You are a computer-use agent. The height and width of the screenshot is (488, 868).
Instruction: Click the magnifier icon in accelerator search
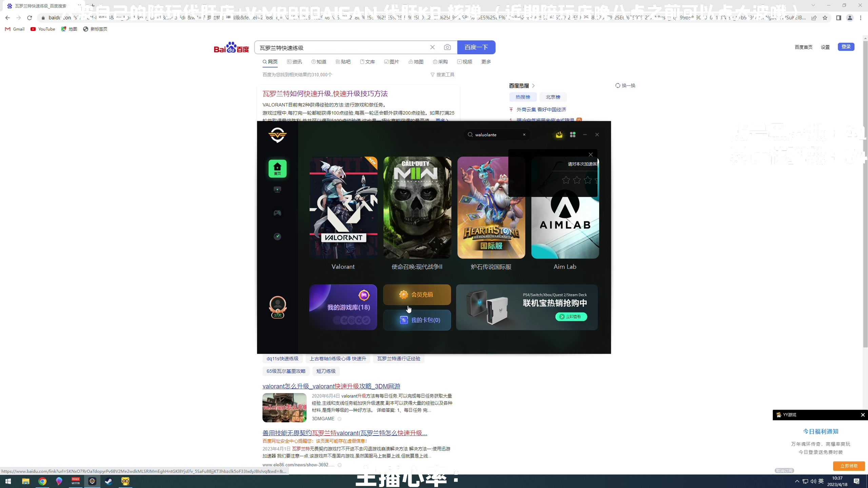[470, 135]
